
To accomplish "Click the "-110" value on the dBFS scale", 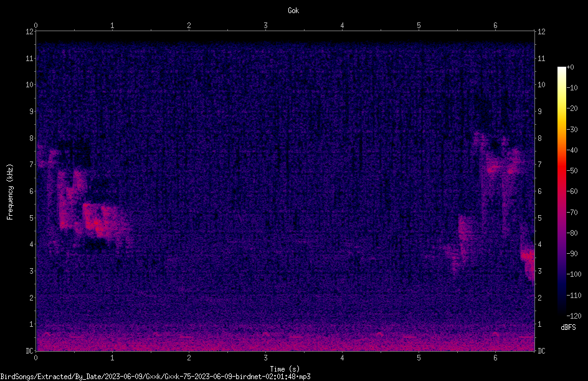I will (x=574, y=296).
